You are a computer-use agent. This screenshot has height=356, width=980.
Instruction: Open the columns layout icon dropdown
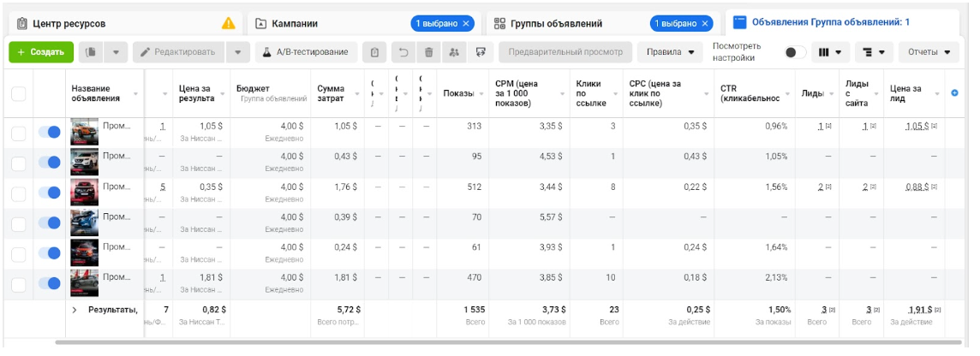point(829,52)
